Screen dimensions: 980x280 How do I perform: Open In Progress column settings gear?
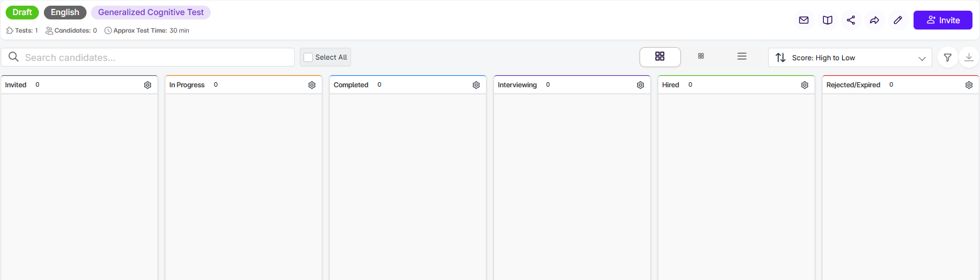pos(312,85)
